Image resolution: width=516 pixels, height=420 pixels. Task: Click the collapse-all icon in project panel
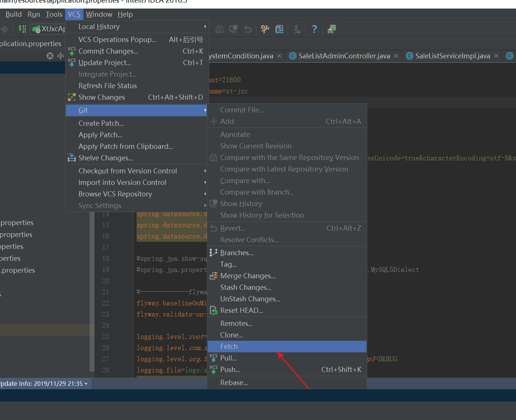tap(60, 56)
